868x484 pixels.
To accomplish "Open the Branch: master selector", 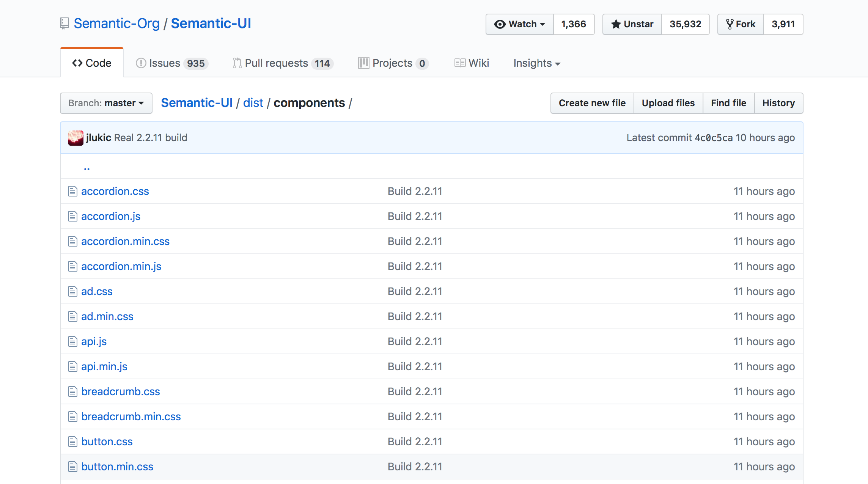I will 106,103.
